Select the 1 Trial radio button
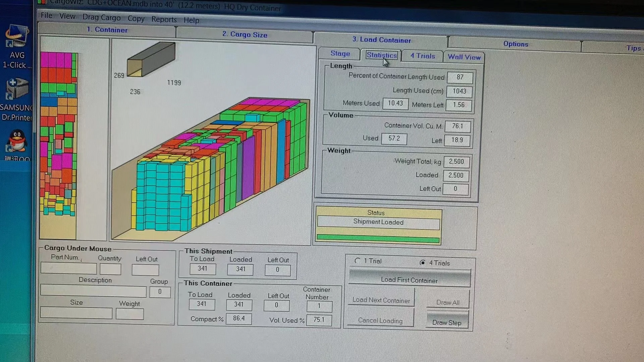Image resolution: width=644 pixels, height=362 pixels. (358, 261)
